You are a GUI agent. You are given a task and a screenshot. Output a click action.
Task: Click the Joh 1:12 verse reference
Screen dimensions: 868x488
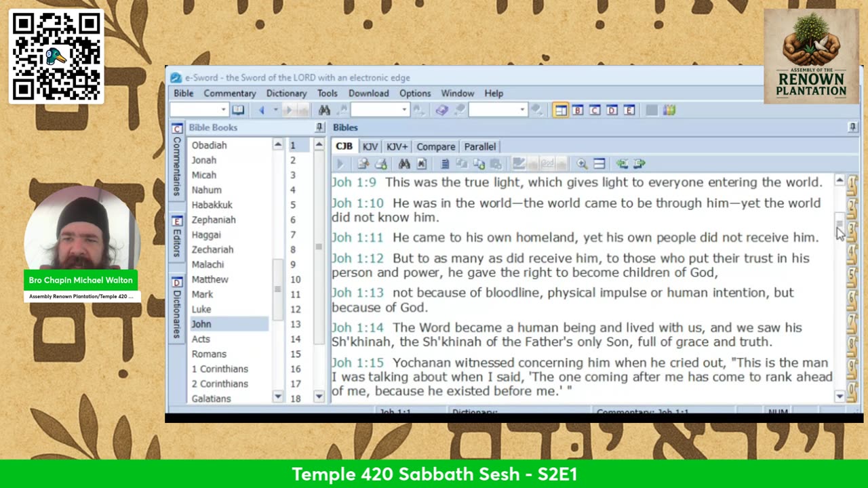point(357,258)
